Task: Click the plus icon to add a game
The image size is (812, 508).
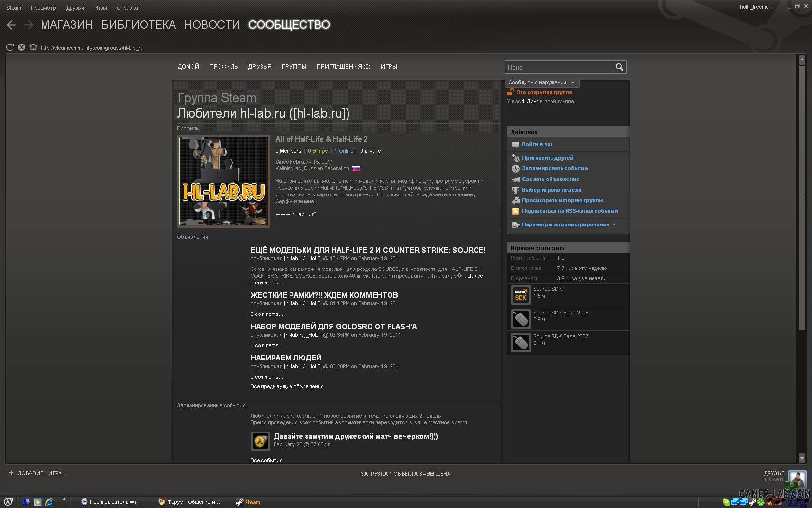Action: 11,473
